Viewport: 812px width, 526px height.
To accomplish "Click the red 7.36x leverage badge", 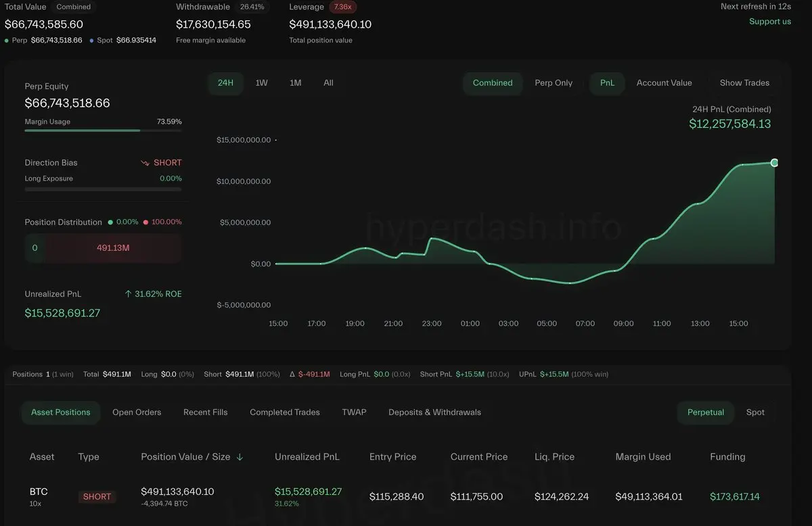I will tap(344, 7).
